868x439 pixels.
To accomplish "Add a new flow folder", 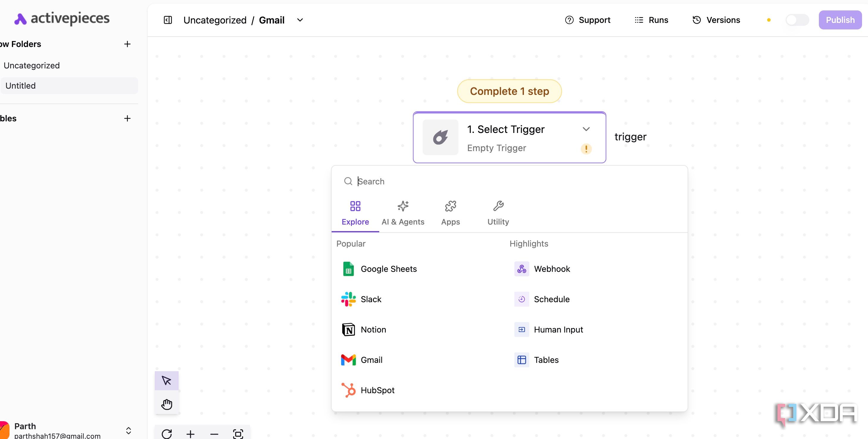I will click(x=127, y=44).
